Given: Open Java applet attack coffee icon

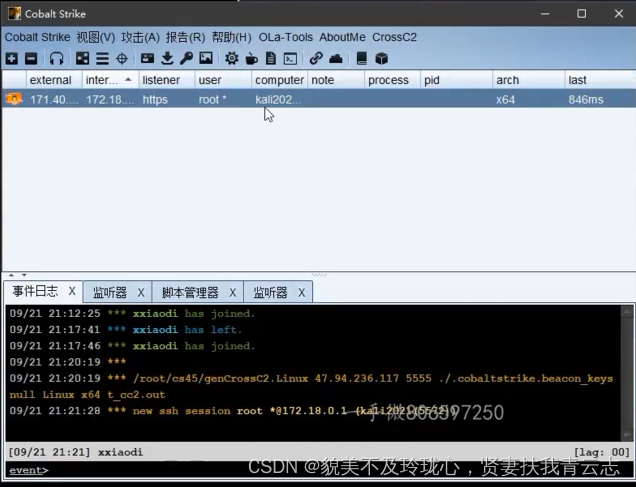Looking at the screenshot, I should click(x=251, y=59).
